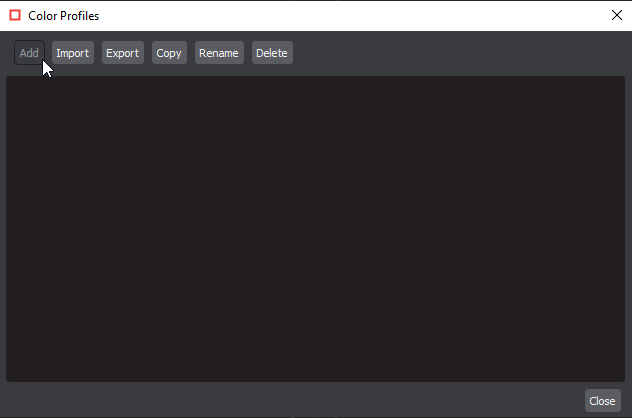Export the selected color profile
The width and height of the screenshot is (632, 418).
122,53
